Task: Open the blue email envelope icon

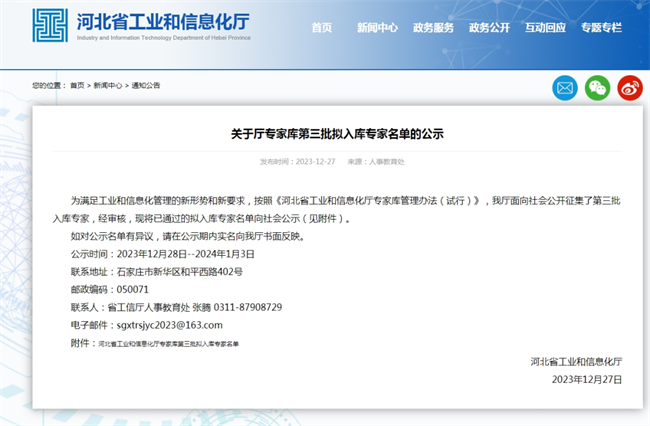Action: click(x=566, y=88)
